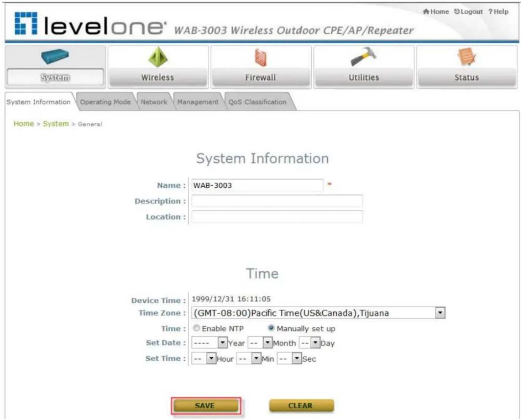The height and width of the screenshot is (420, 521).
Task: Click the System breadcrumb link
Action: point(56,124)
